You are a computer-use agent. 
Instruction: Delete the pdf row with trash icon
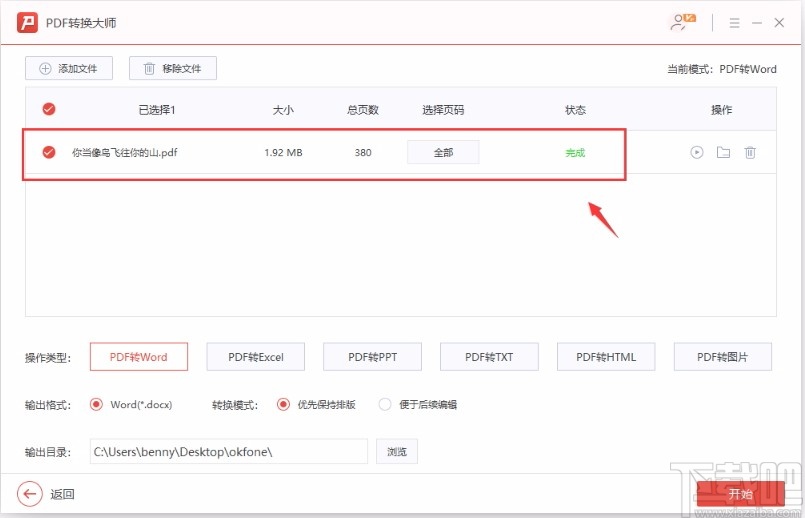(750, 152)
